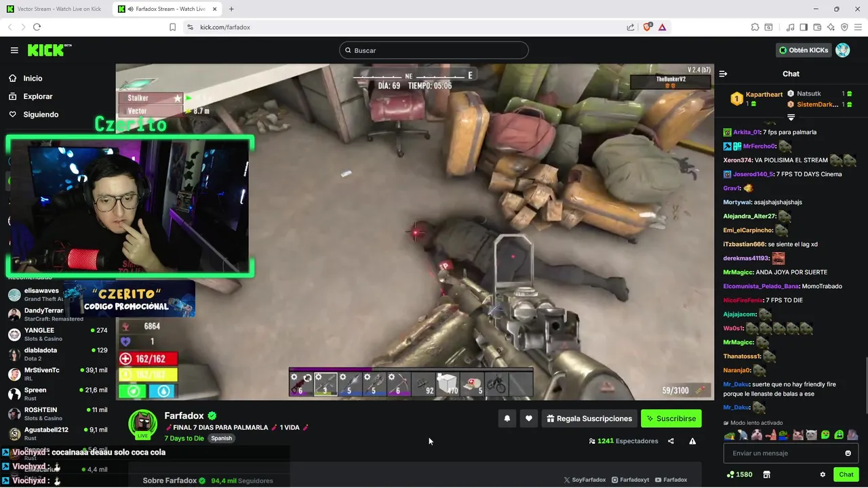This screenshot has height=488, width=868.
Task: Click Farfadox channel avatar
Action: tap(143, 424)
